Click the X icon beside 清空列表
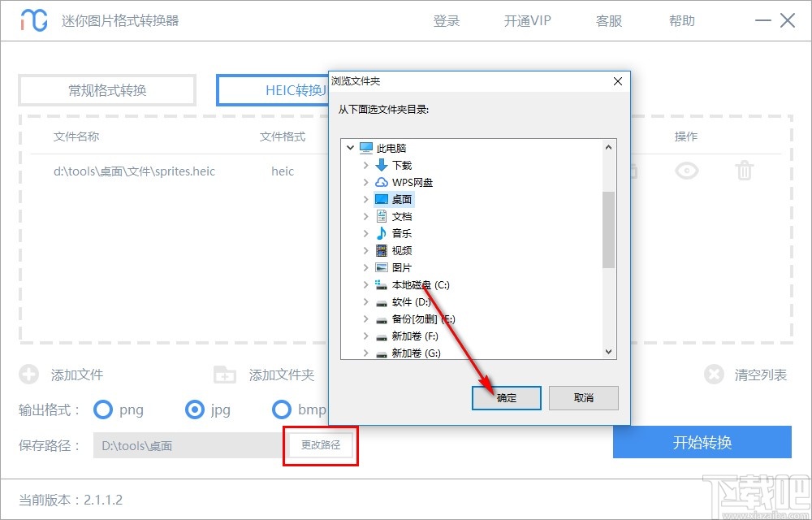 [714, 375]
